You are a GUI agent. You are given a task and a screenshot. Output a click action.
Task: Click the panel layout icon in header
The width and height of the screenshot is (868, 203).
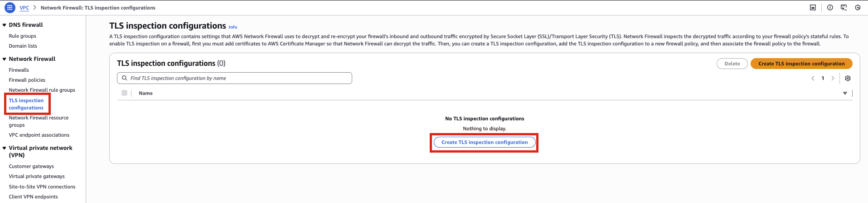813,8
